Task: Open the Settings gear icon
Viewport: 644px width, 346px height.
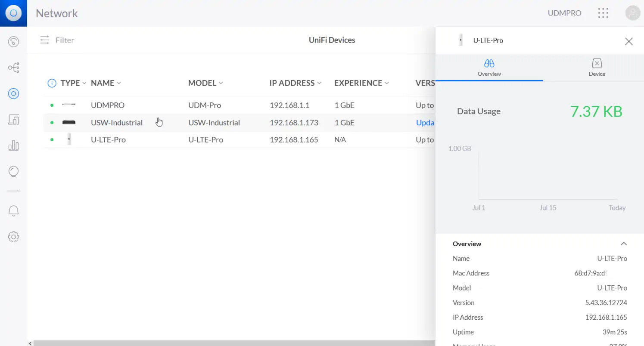Action: coord(13,237)
